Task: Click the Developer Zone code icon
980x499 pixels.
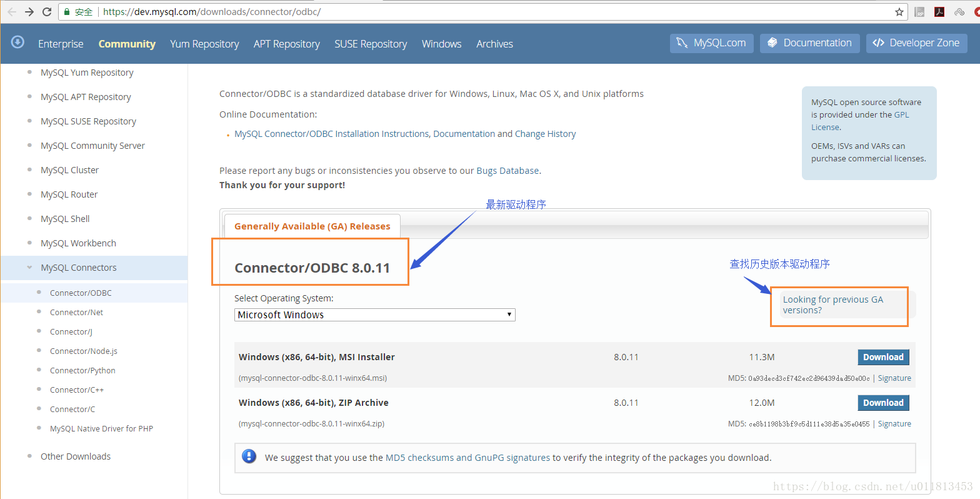Action: pyautogui.click(x=878, y=43)
